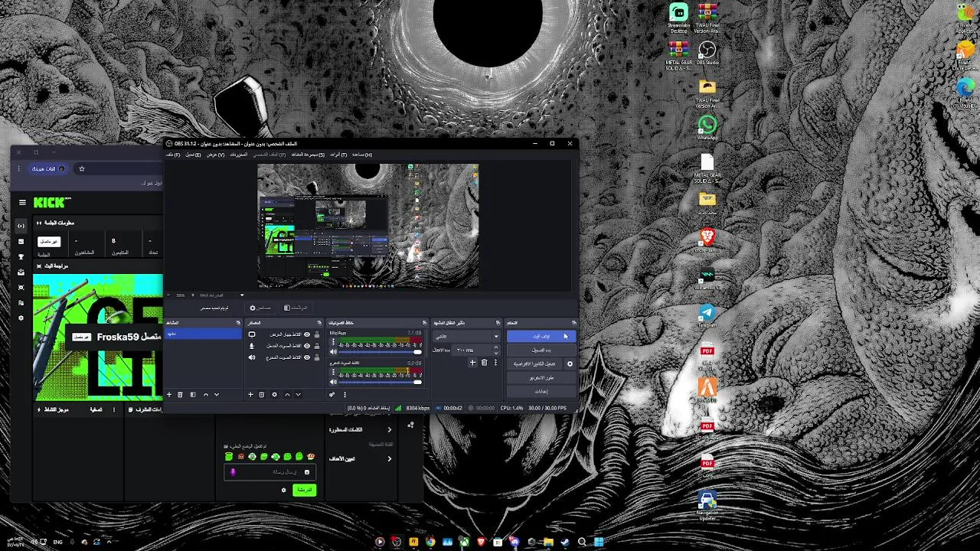Click the green chat send button in Kick
Viewport: 980px width, 551px height.
click(304, 490)
